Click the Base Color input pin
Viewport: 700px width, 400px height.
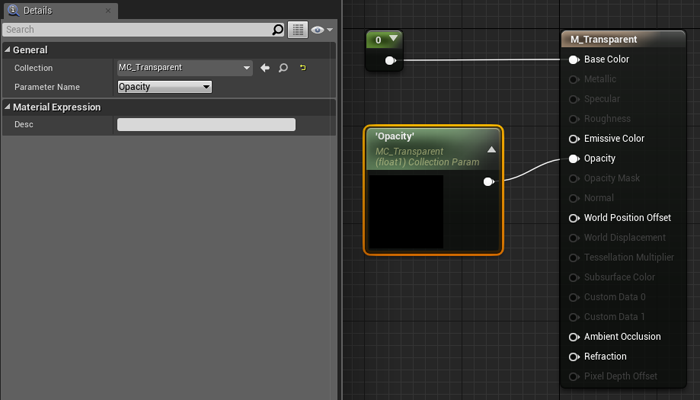(574, 59)
